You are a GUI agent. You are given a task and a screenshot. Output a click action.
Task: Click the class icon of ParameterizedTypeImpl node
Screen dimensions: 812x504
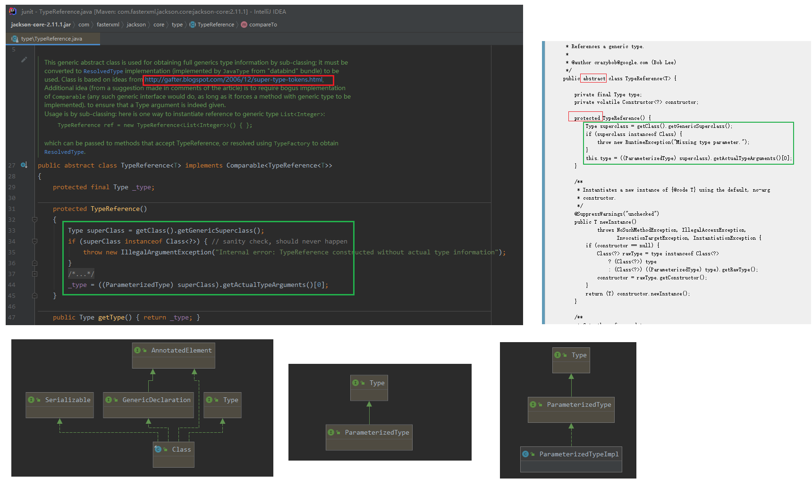(525, 454)
